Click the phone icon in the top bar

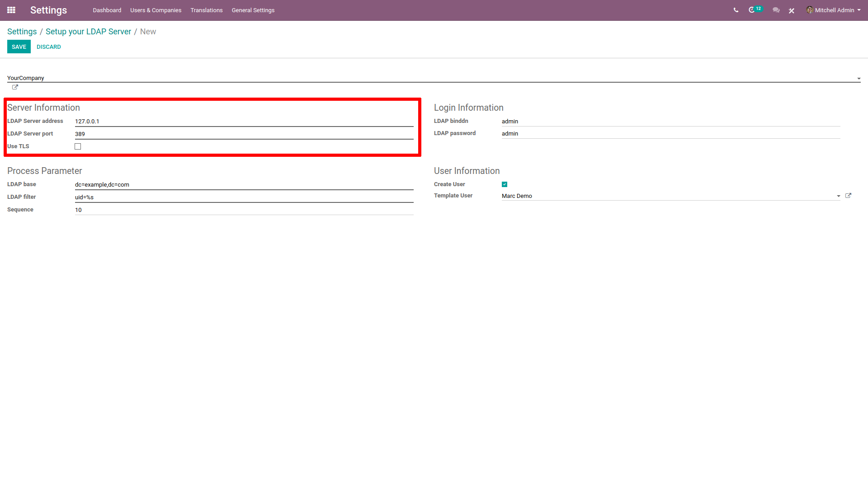(x=736, y=10)
